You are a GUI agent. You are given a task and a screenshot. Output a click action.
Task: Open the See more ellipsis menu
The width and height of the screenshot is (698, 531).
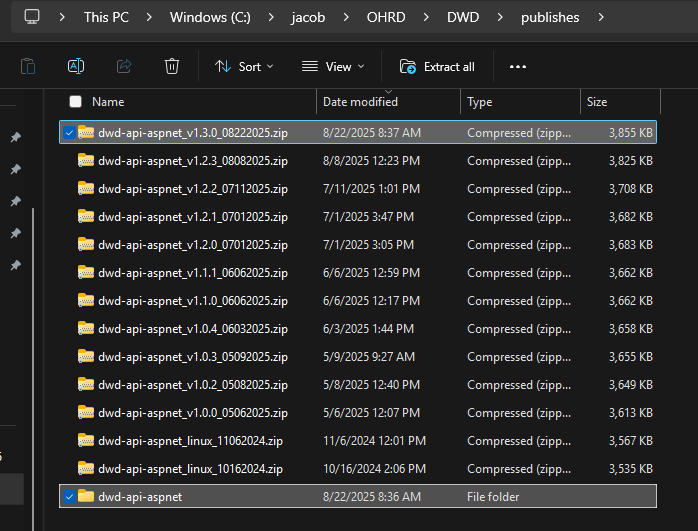pyautogui.click(x=518, y=67)
